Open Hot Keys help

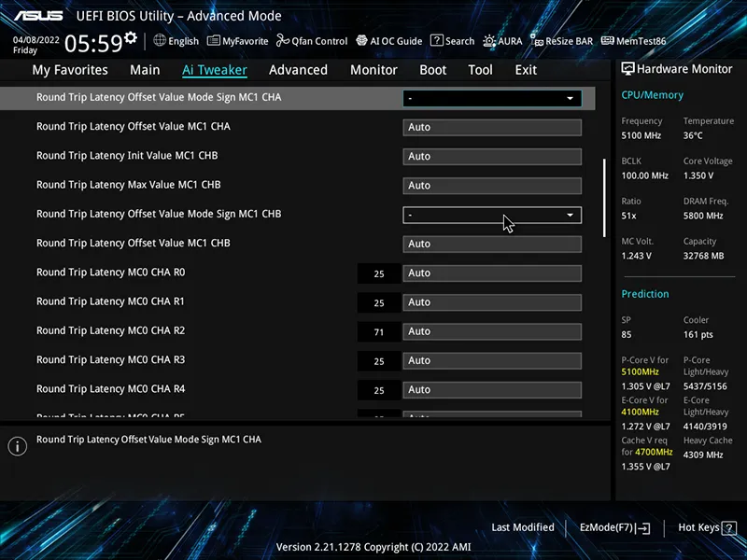pos(707,527)
